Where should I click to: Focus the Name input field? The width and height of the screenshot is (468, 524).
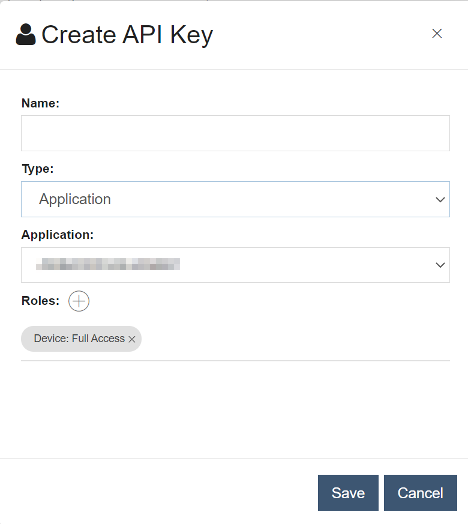click(x=235, y=133)
